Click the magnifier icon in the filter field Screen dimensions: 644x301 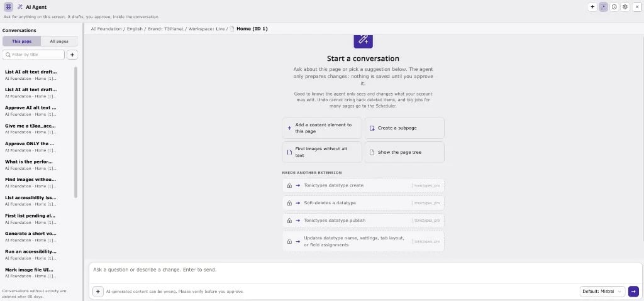click(8, 55)
